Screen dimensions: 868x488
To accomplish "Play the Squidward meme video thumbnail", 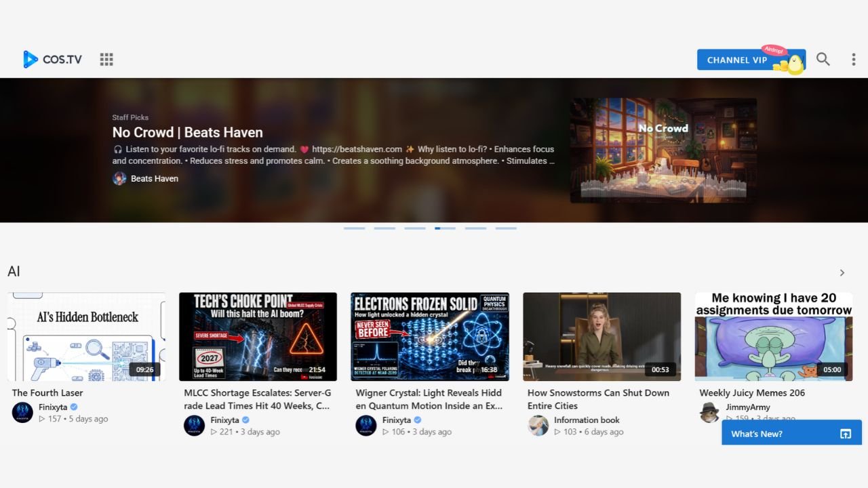I will pyautogui.click(x=774, y=337).
